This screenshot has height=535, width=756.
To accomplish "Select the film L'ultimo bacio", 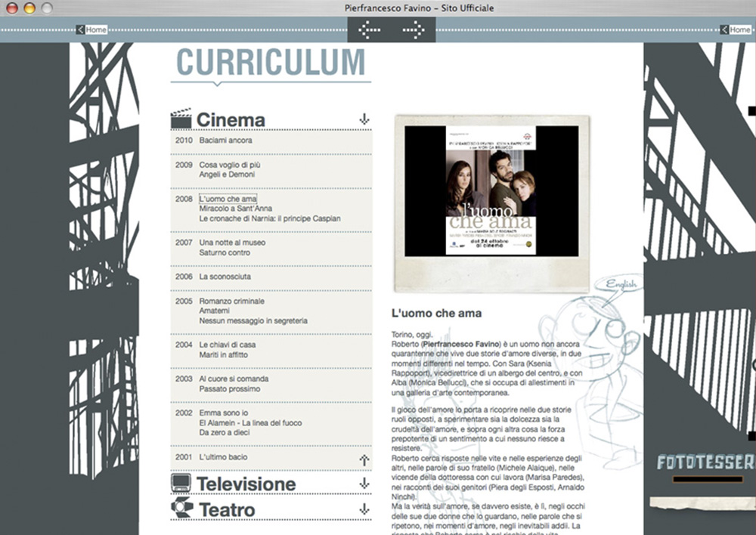I will click(223, 457).
